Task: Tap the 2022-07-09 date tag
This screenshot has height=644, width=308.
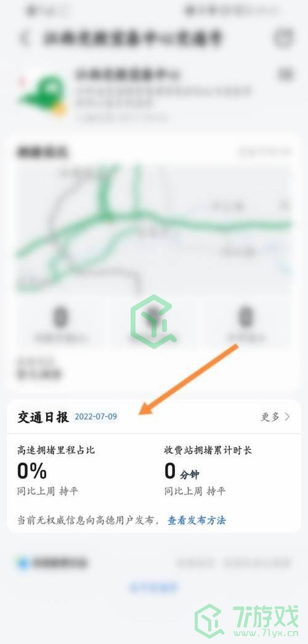Action: [x=96, y=416]
